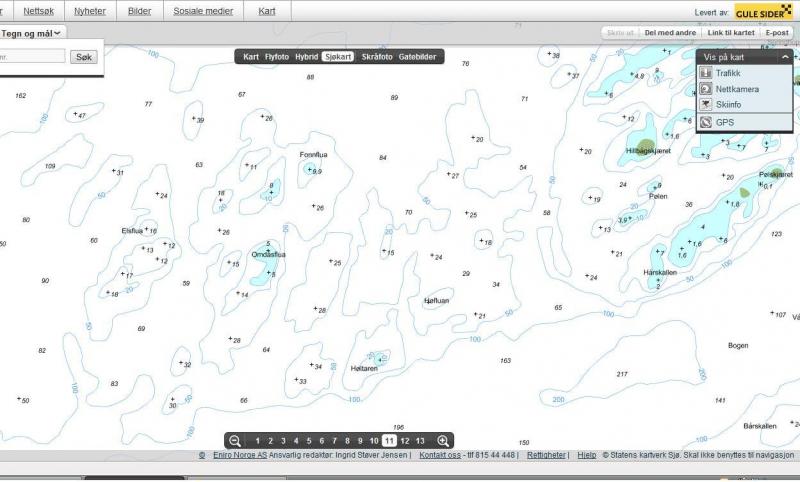Click the Nettkamera webcam icon
This screenshot has height=482, width=800.
coord(706,89)
